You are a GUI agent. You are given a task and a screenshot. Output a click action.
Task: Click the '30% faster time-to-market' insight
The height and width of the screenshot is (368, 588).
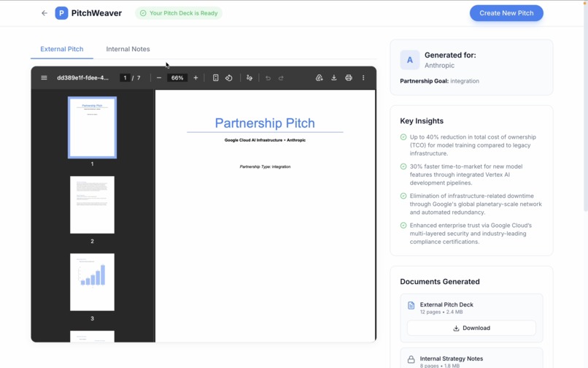pos(465,175)
